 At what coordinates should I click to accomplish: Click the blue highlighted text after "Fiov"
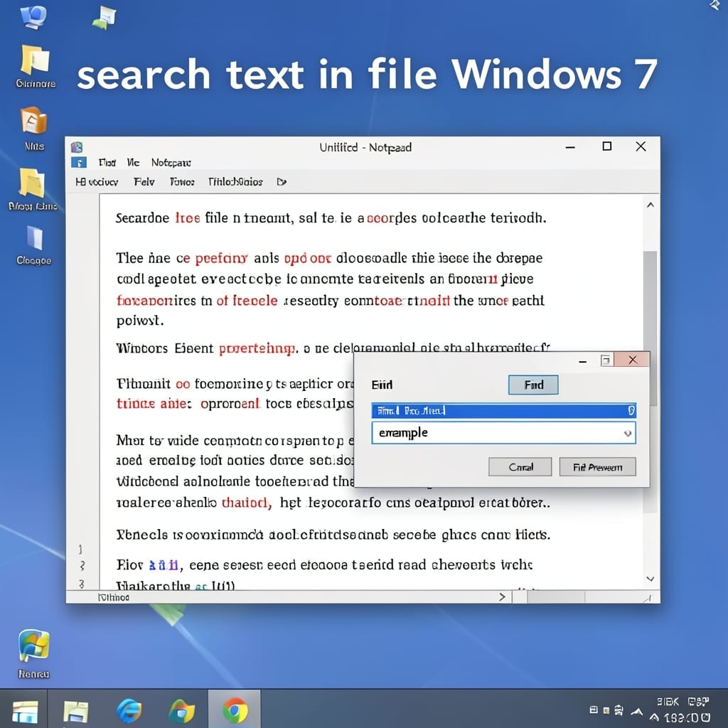[x=164, y=565]
